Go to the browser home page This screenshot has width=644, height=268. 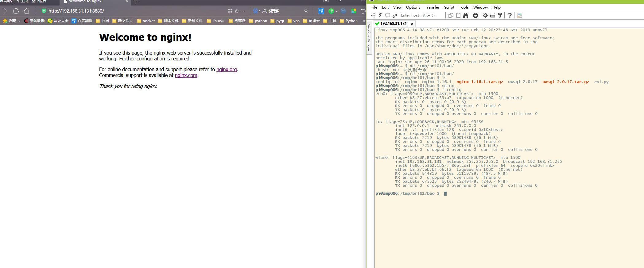(27, 11)
